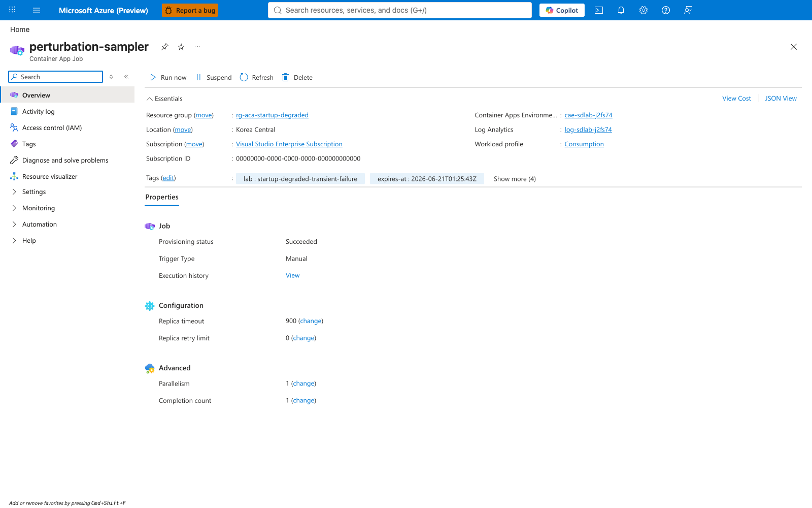Click Show more (4) tags

tap(515, 179)
